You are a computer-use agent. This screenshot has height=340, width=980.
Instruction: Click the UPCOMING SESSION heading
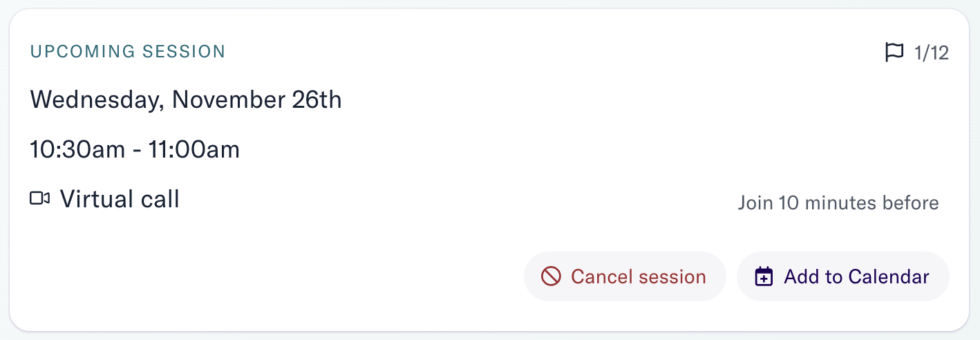[x=128, y=52]
